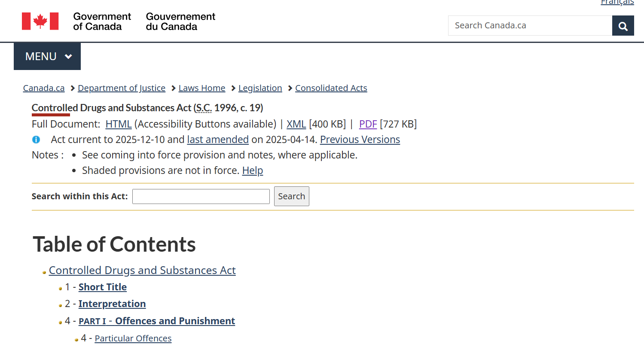Navigate to Laws Home breadcrumb
This screenshot has height=344, width=644.
202,88
